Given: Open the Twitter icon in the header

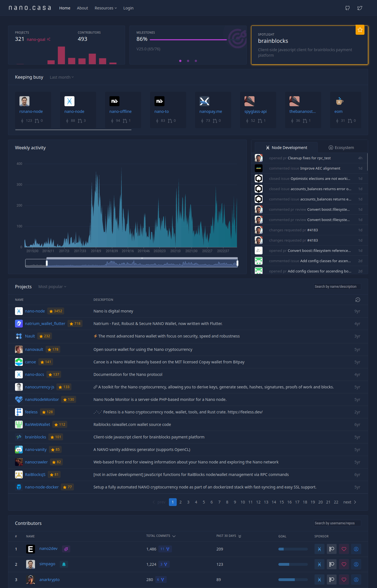Looking at the screenshot, I should tap(360, 8).
